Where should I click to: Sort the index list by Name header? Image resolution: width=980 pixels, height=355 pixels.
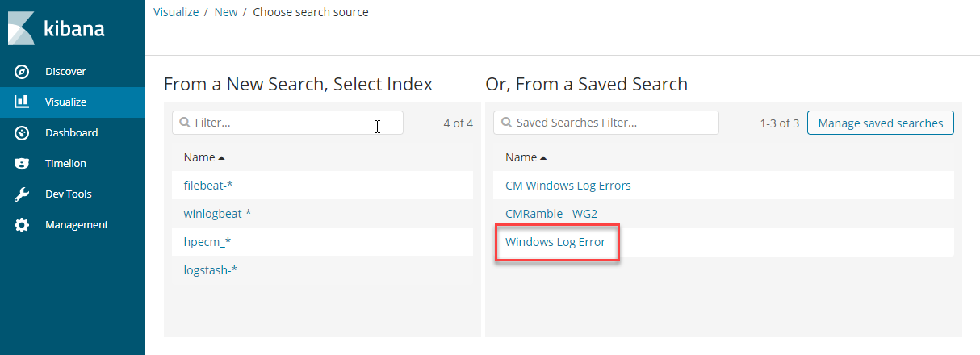[204, 157]
